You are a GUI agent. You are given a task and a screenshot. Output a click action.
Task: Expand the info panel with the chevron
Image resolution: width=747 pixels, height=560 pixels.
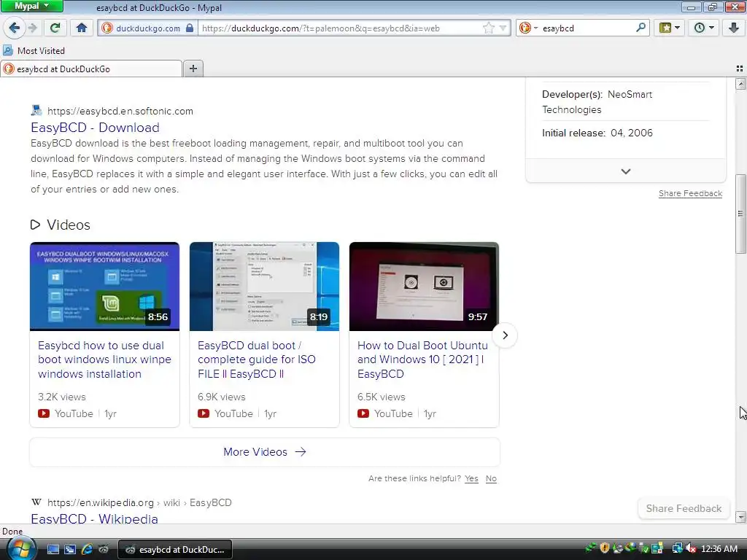coord(625,171)
